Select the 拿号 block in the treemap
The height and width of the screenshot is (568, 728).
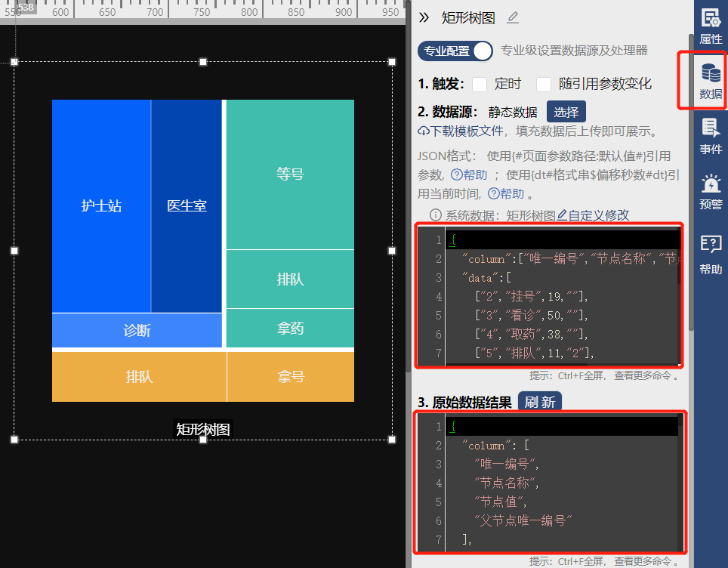tap(291, 377)
